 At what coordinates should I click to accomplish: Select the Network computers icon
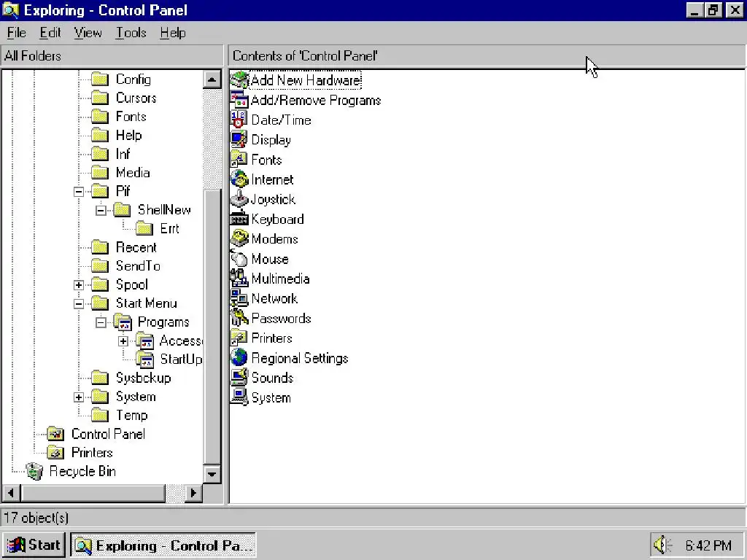[x=239, y=298]
